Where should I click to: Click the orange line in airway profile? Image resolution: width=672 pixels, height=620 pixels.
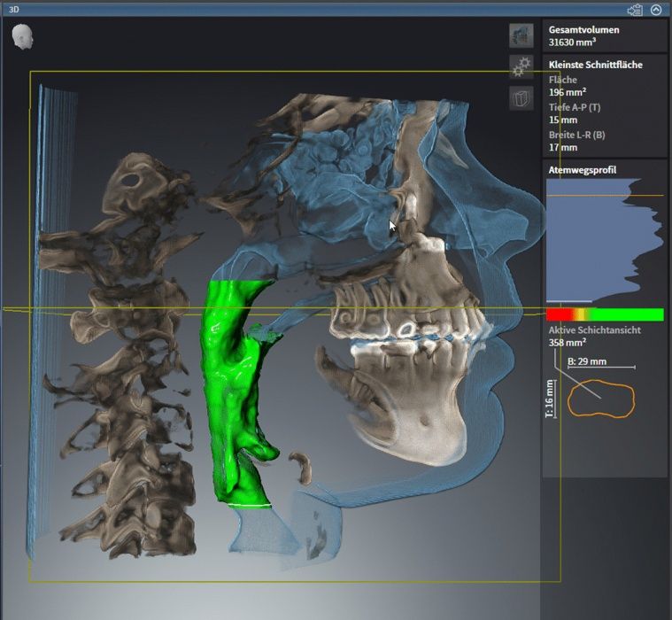[x=605, y=195]
